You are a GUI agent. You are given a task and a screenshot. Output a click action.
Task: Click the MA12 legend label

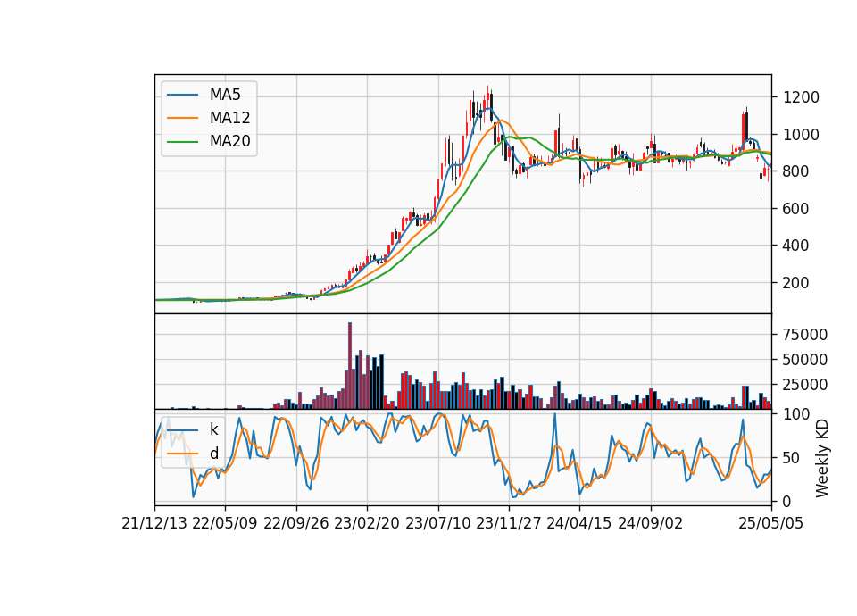click(x=229, y=118)
